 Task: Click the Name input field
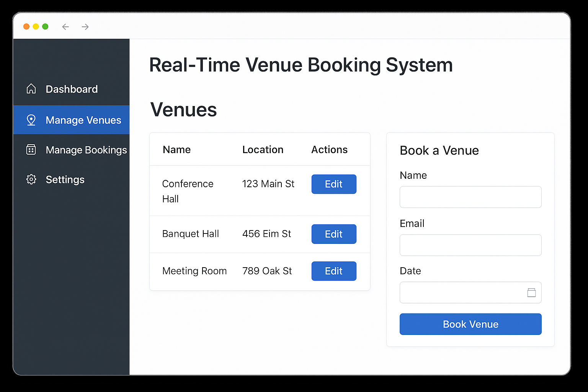(x=470, y=197)
